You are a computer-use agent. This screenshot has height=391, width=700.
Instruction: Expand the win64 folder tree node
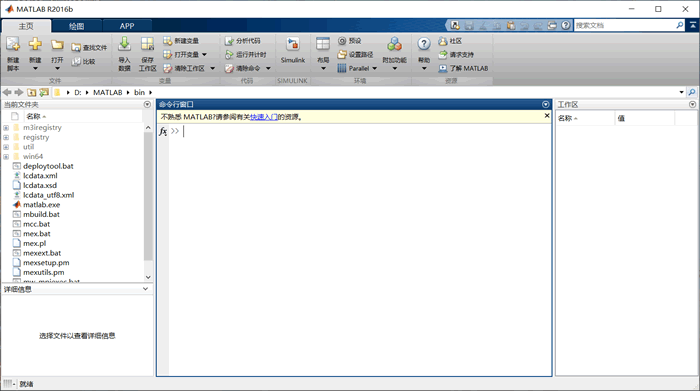[6, 157]
